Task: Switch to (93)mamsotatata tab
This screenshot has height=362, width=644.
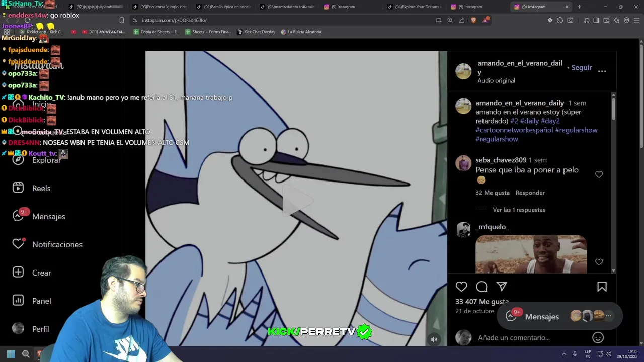Action: (x=287, y=7)
